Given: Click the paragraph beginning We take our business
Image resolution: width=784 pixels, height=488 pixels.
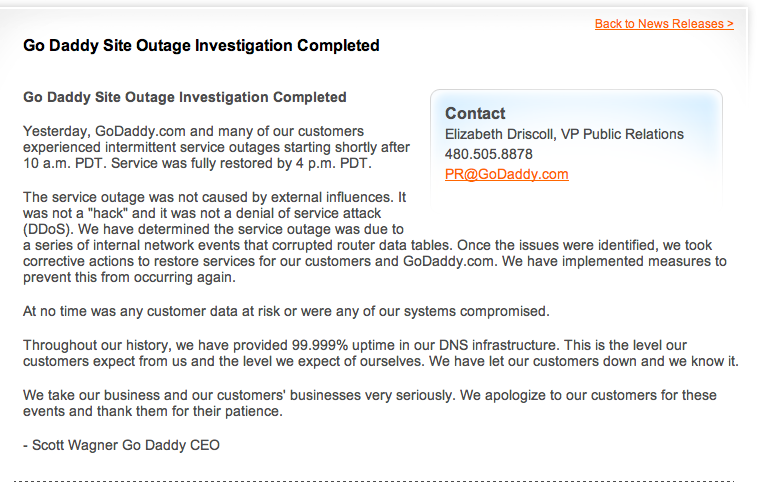Looking at the screenshot, I should point(370,403).
